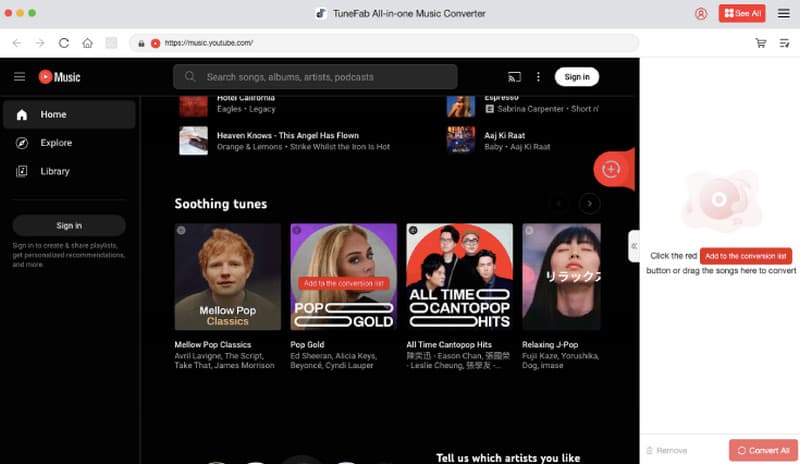The image size is (800, 464).
Task: Click the YouTube Music logo
Action: click(x=59, y=77)
